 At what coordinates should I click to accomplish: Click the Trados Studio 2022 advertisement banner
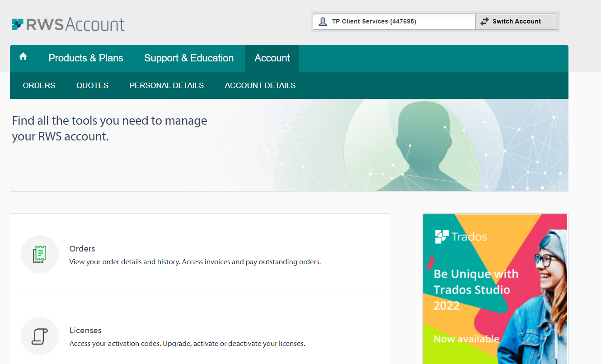coord(495,289)
